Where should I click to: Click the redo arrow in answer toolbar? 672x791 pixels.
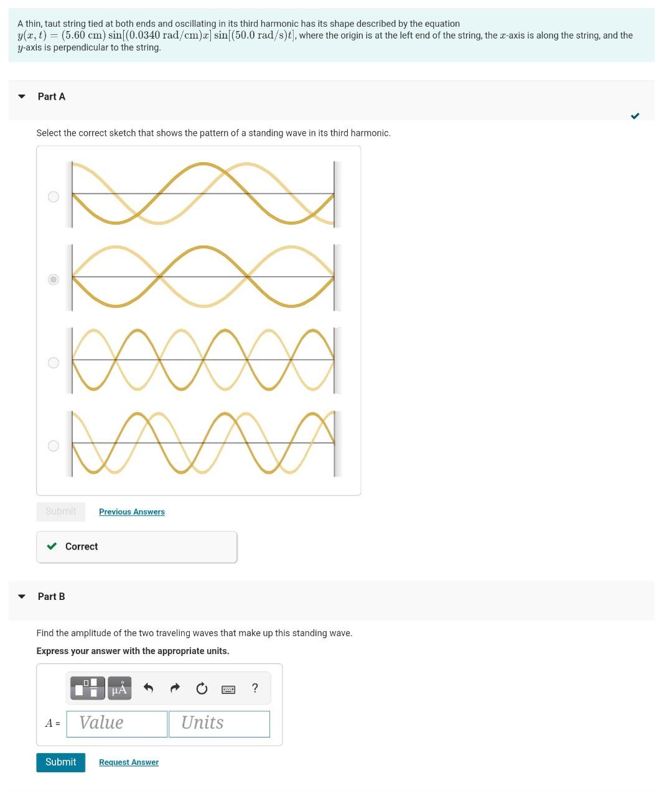175,688
